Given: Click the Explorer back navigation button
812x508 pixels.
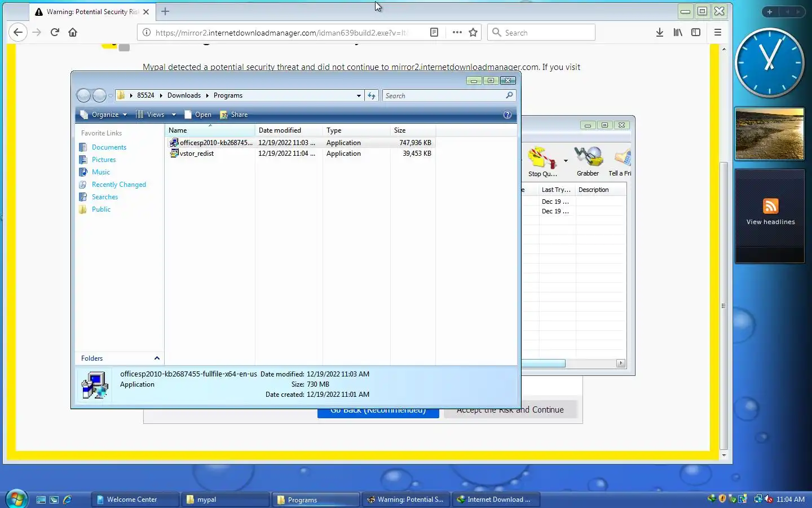Looking at the screenshot, I should click(x=83, y=95).
